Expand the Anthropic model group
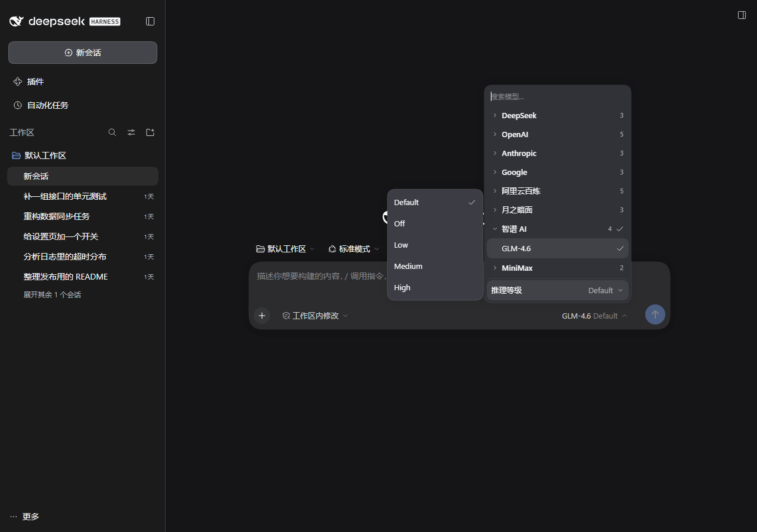757x532 pixels. tap(558, 153)
